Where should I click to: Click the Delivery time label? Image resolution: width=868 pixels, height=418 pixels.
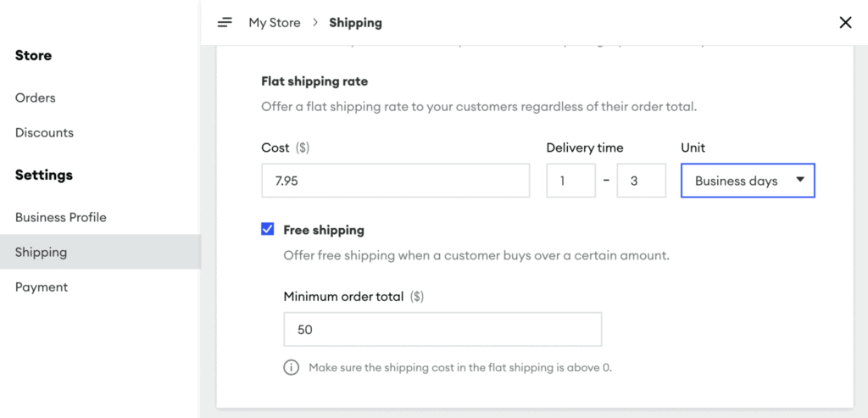[x=585, y=148]
